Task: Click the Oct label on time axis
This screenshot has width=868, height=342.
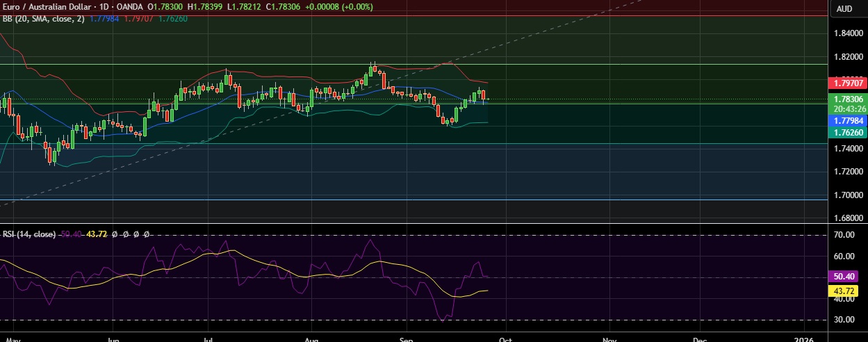Action: (x=506, y=340)
